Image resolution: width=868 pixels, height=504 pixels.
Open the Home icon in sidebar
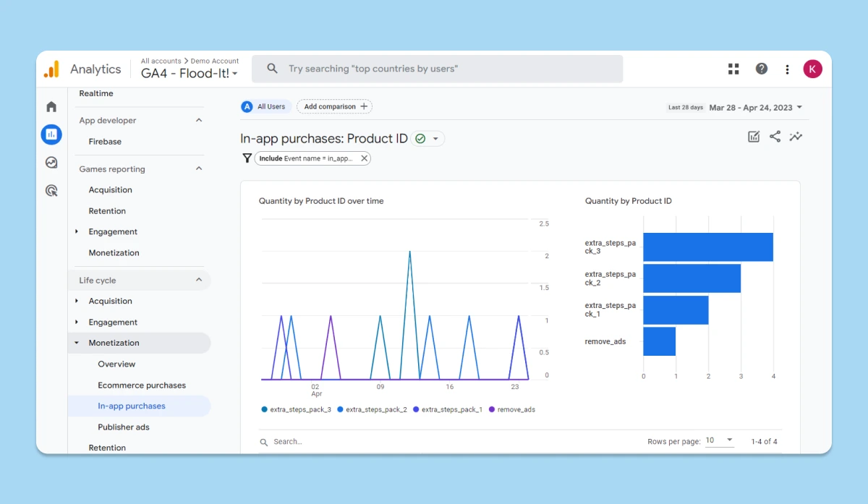[51, 107]
